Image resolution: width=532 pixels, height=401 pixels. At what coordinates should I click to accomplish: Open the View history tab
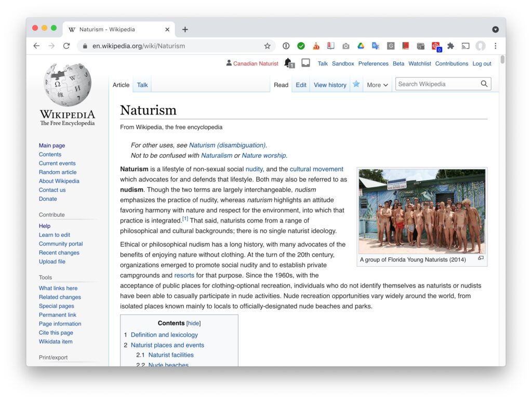(x=330, y=85)
